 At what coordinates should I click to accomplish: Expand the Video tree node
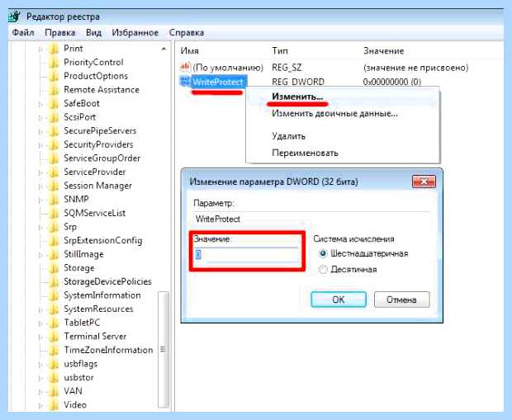click(40, 406)
